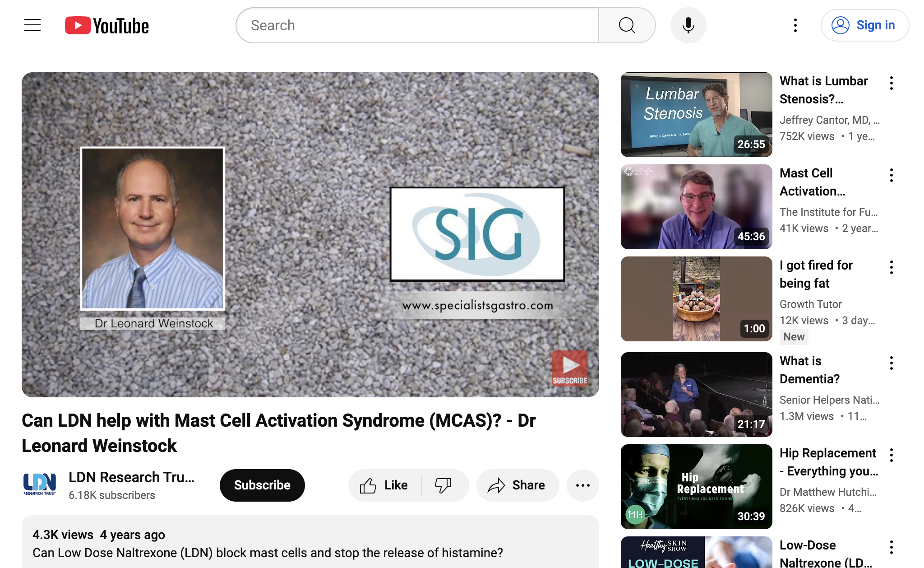This screenshot has width=924, height=568.
Task: Open the hamburger guide menu
Action: point(32,25)
